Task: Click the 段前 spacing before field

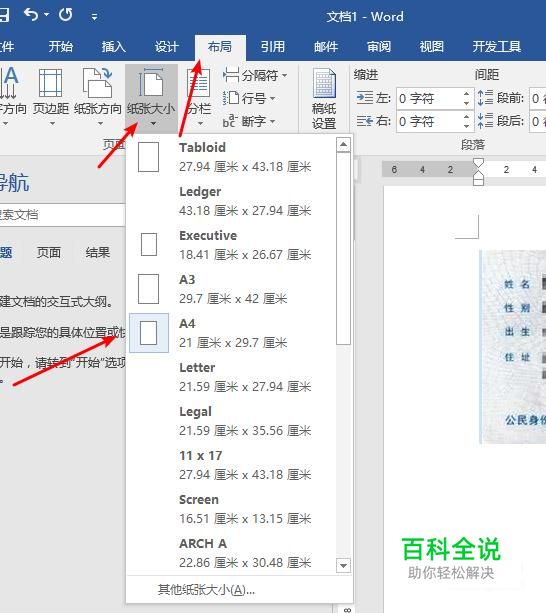Action: [x=538, y=98]
